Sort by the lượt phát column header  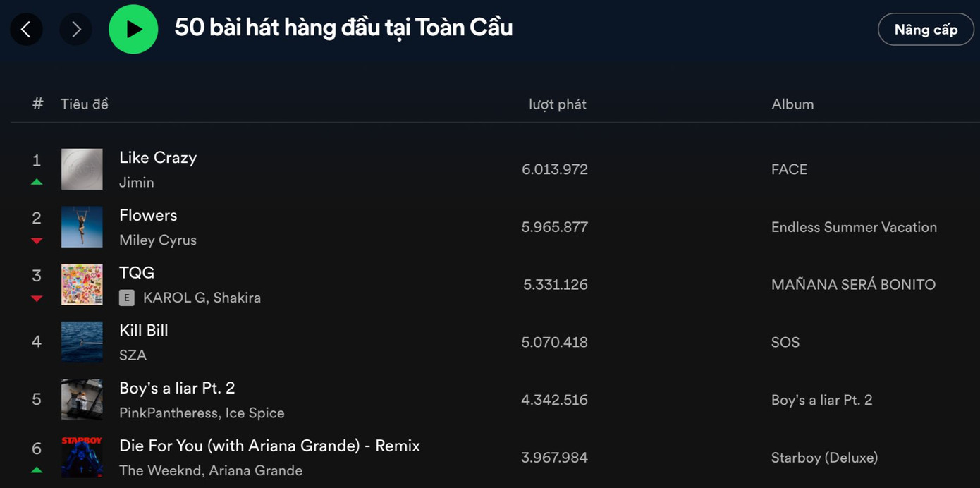click(557, 104)
